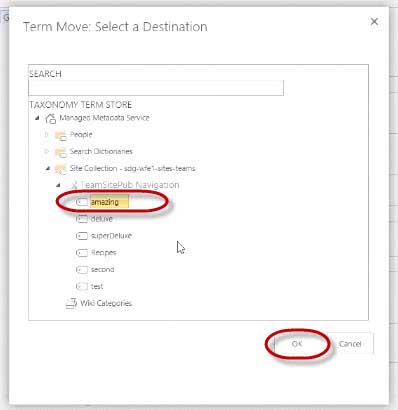Collapse the Site Collection node

(48, 169)
